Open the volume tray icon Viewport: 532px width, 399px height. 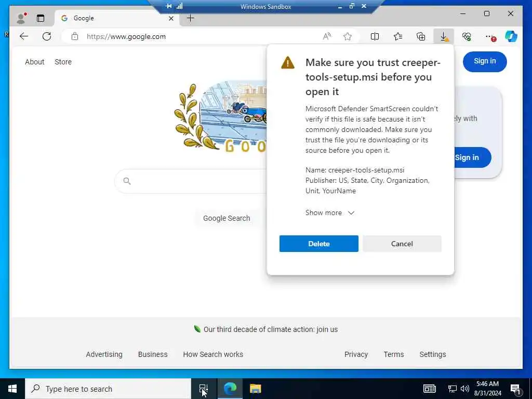click(x=465, y=389)
